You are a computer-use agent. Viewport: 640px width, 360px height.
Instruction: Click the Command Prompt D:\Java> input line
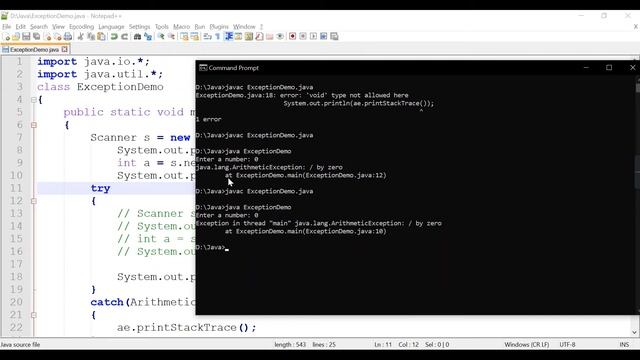pyautogui.click(x=212, y=247)
